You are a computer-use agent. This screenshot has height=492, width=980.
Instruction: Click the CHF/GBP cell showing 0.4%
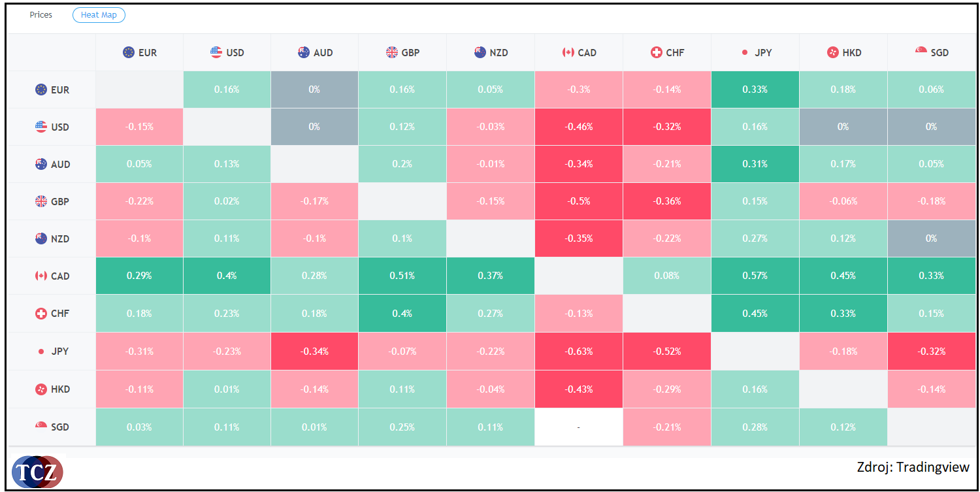tap(402, 314)
